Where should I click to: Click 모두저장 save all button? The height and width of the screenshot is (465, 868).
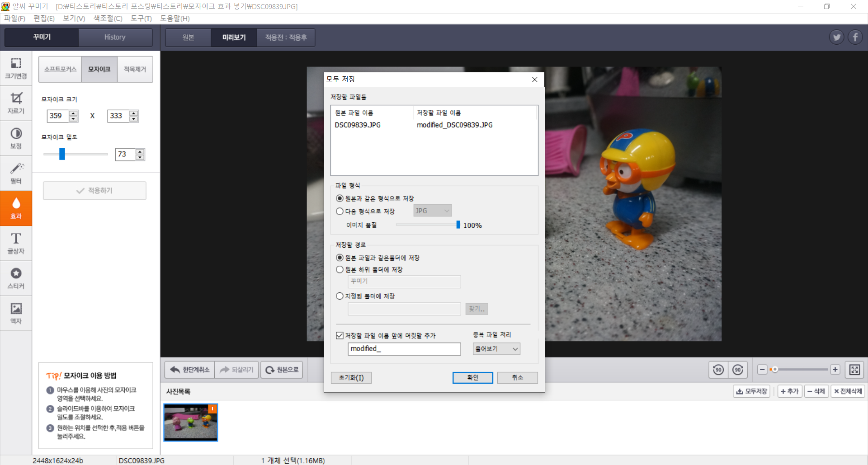coord(751,391)
